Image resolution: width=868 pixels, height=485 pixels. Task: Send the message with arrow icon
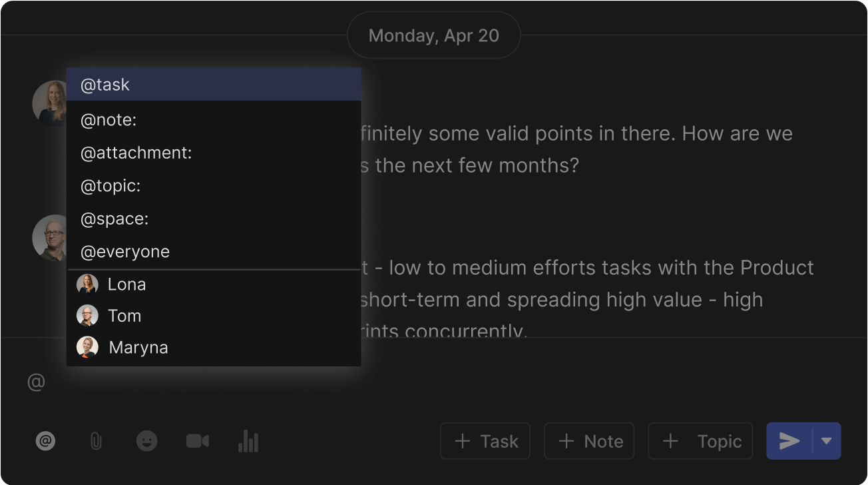(x=789, y=441)
